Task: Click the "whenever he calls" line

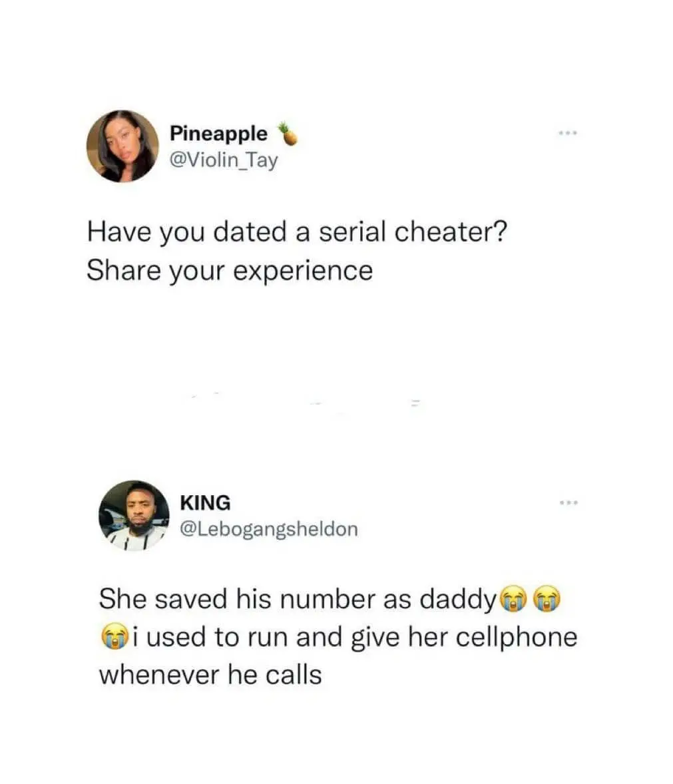Action: [210, 674]
